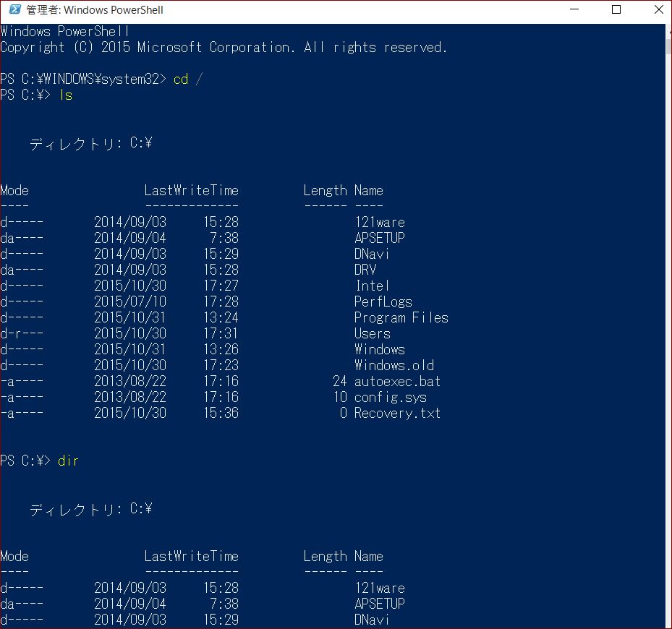Click the yellow 'cd' command text

[x=180, y=80]
